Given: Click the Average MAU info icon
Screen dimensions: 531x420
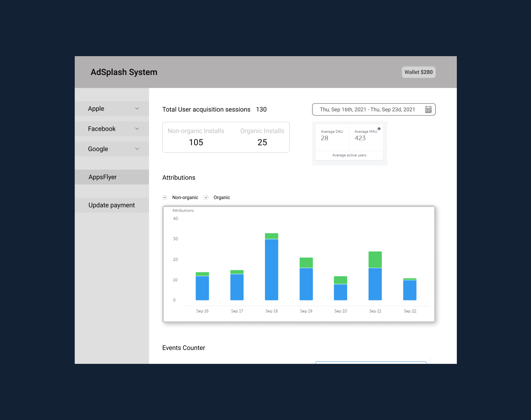Looking at the screenshot, I should [379, 129].
